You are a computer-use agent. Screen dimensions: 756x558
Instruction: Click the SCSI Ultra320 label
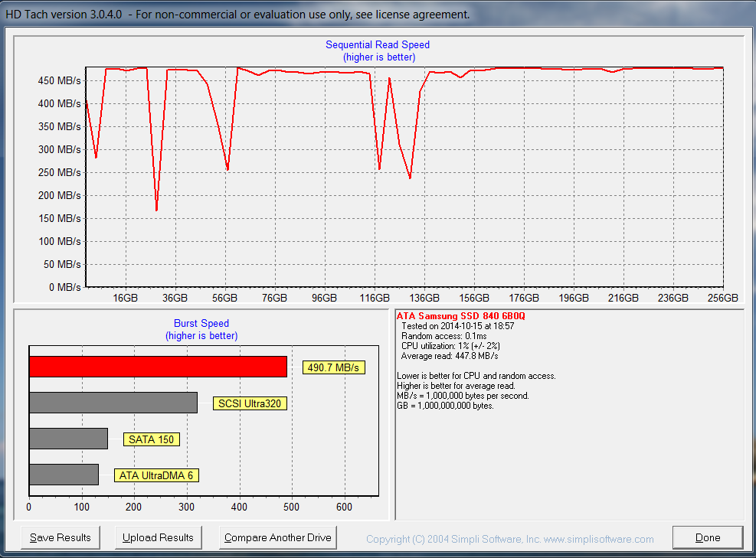pyautogui.click(x=250, y=403)
